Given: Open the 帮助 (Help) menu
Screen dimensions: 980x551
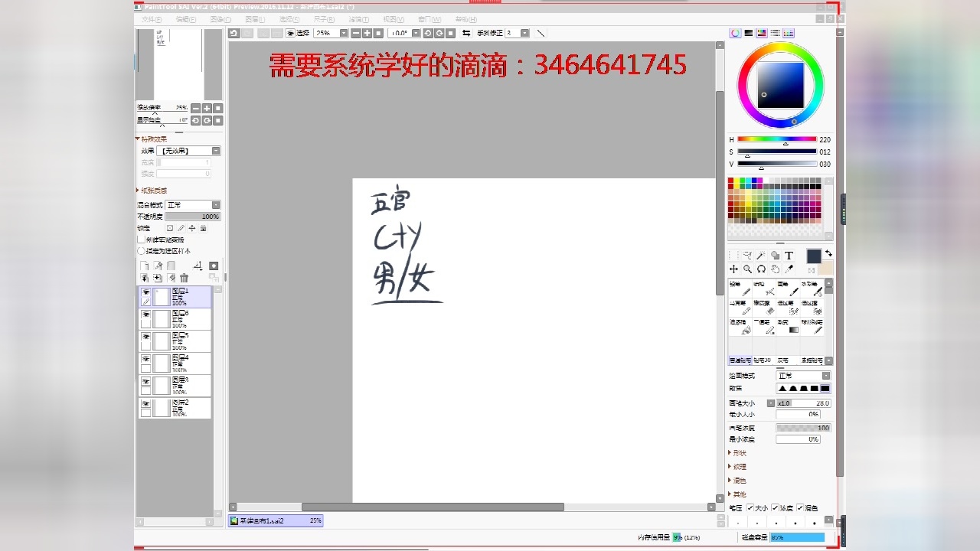Looking at the screenshot, I should [465, 19].
